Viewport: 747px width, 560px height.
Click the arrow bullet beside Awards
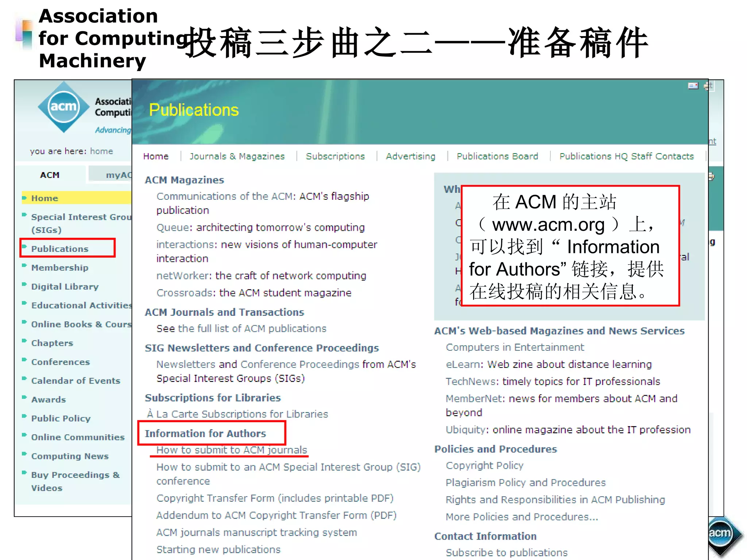24,398
